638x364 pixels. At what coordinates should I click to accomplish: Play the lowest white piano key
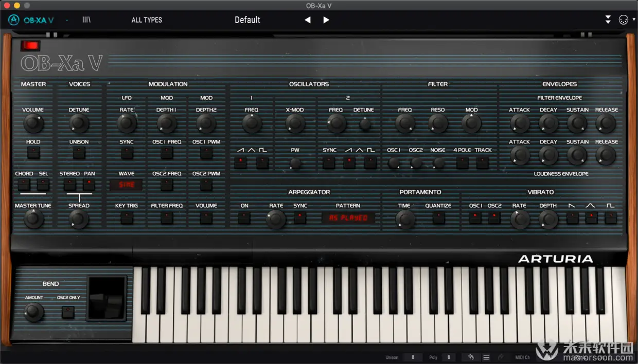pos(139,329)
